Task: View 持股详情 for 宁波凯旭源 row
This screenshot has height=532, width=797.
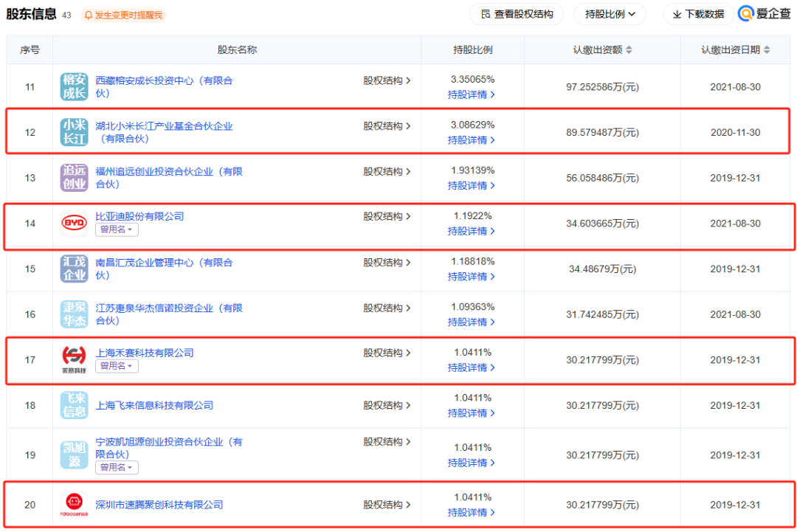Action: [x=471, y=463]
